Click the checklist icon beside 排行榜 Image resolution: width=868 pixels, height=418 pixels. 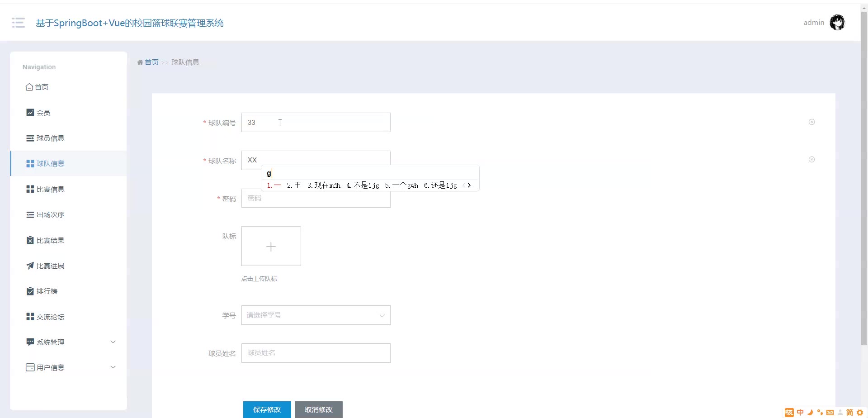(x=30, y=291)
